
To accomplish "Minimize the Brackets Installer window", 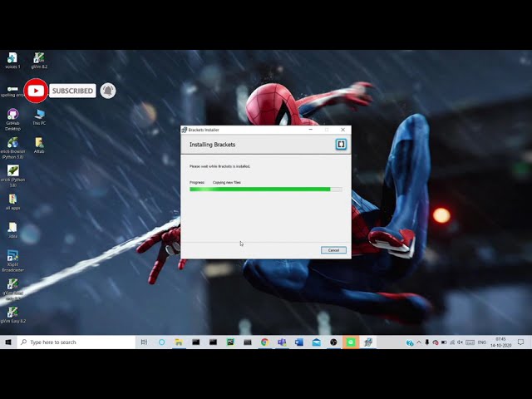I will tap(310, 130).
